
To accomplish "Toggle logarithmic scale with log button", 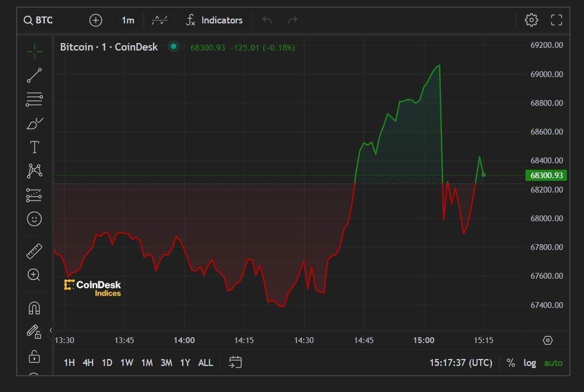I will [x=529, y=363].
